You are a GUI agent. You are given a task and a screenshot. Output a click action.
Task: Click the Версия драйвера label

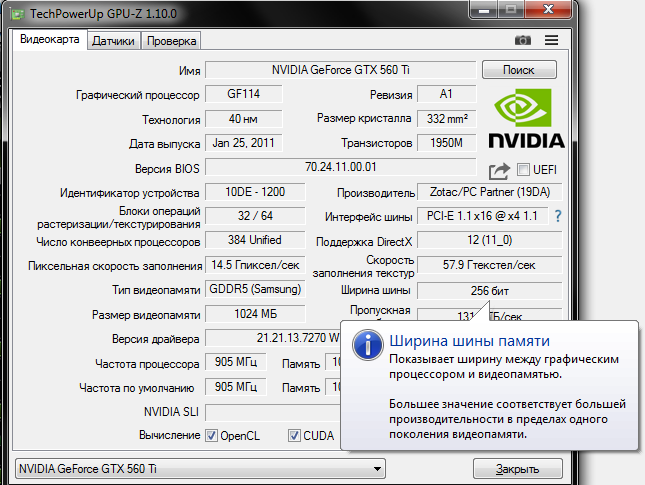tap(155, 339)
